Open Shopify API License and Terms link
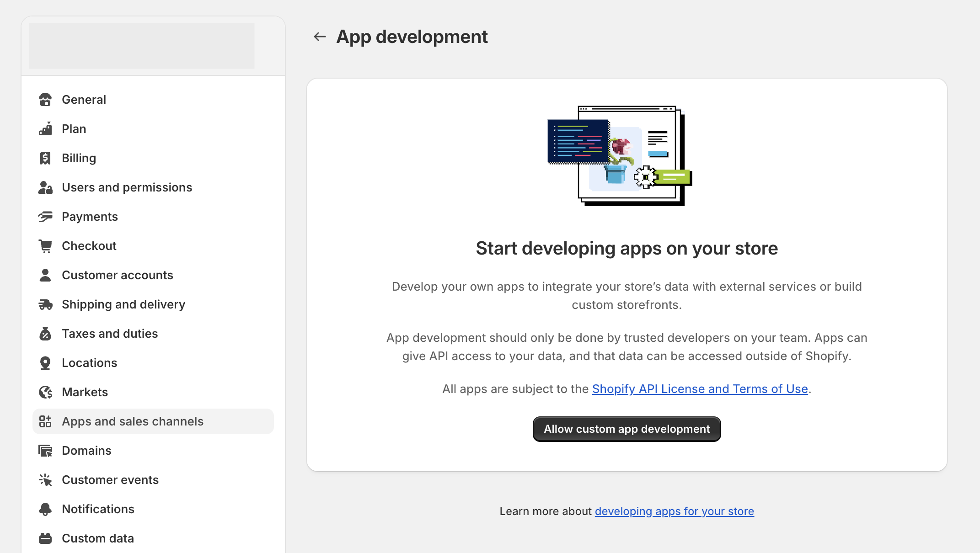Viewport: 980px width, 553px height. click(x=700, y=389)
